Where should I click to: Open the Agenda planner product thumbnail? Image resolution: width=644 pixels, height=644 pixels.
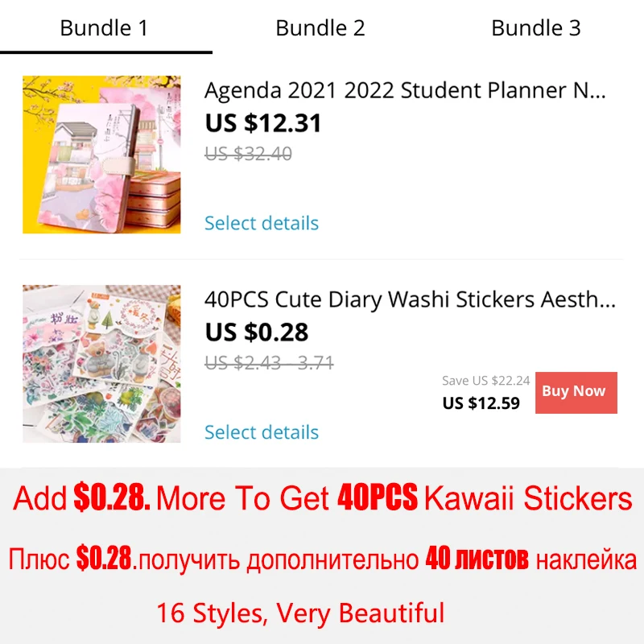pos(101,155)
